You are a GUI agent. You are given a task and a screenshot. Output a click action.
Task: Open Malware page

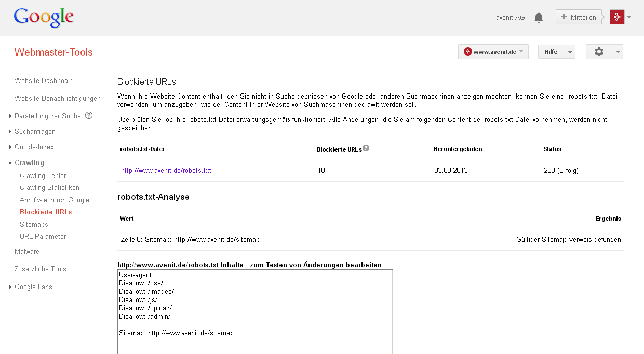coord(27,252)
